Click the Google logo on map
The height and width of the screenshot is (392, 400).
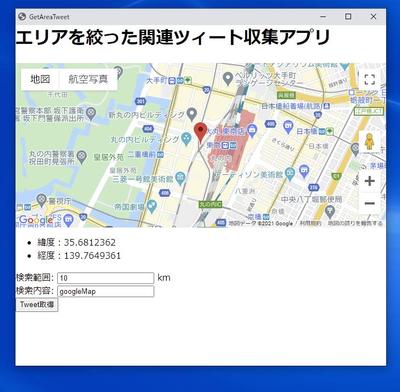click(x=36, y=220)
